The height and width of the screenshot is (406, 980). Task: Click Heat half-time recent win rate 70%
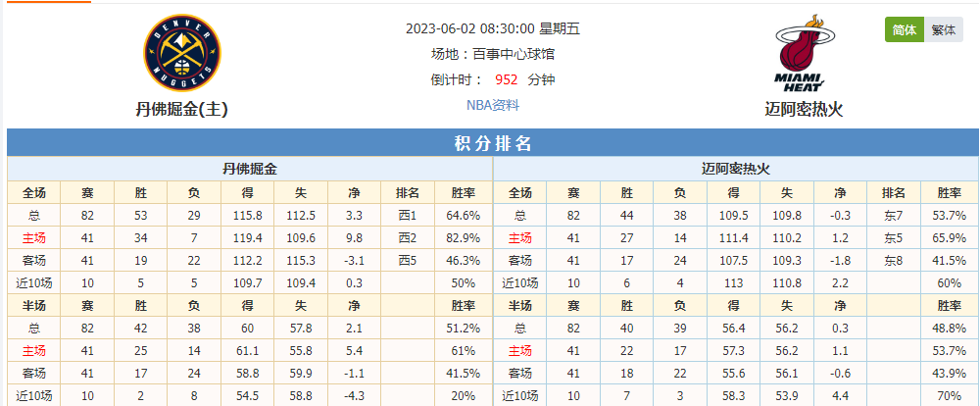tap(950, 396)
